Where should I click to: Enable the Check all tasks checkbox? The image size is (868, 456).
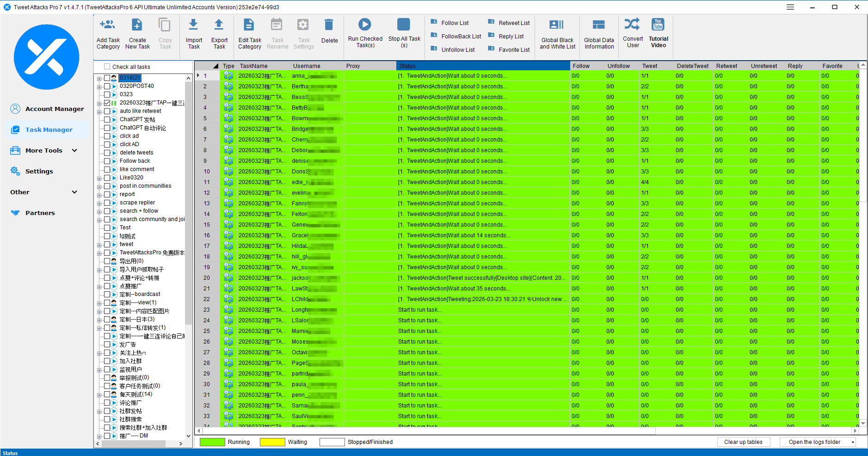pos(107,67)
